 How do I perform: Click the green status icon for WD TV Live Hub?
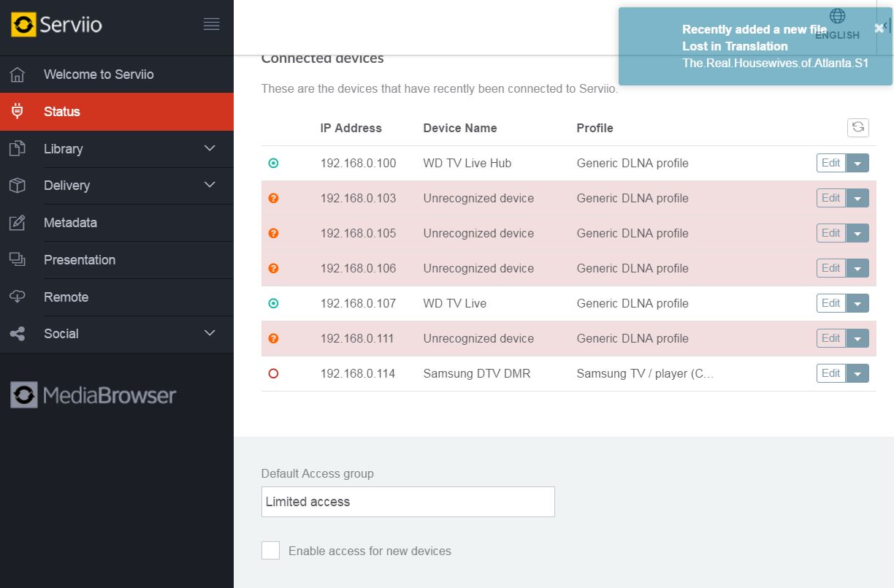(x=273, y=163)
